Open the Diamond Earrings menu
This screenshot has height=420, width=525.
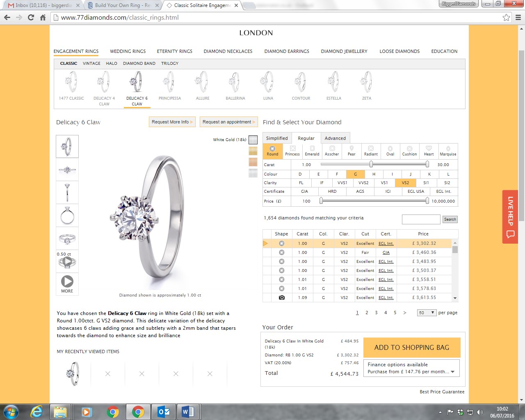click(287, 51)
